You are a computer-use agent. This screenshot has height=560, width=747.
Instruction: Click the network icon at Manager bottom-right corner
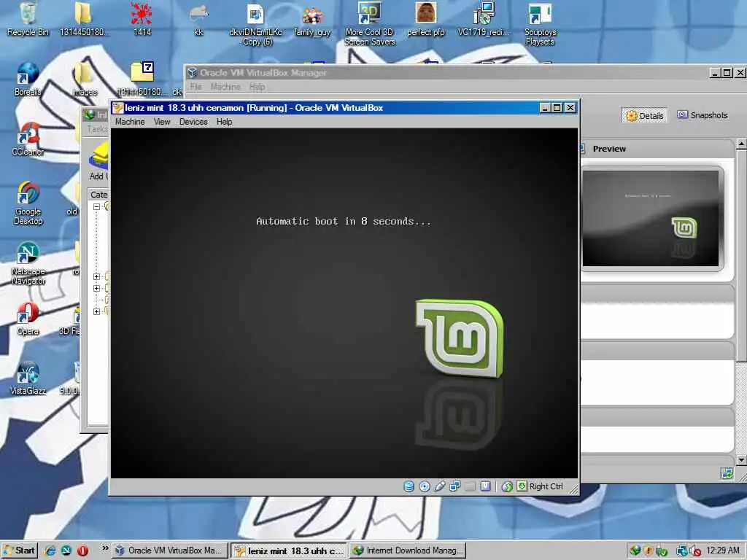pyautogui.click(x=727, y=473)
